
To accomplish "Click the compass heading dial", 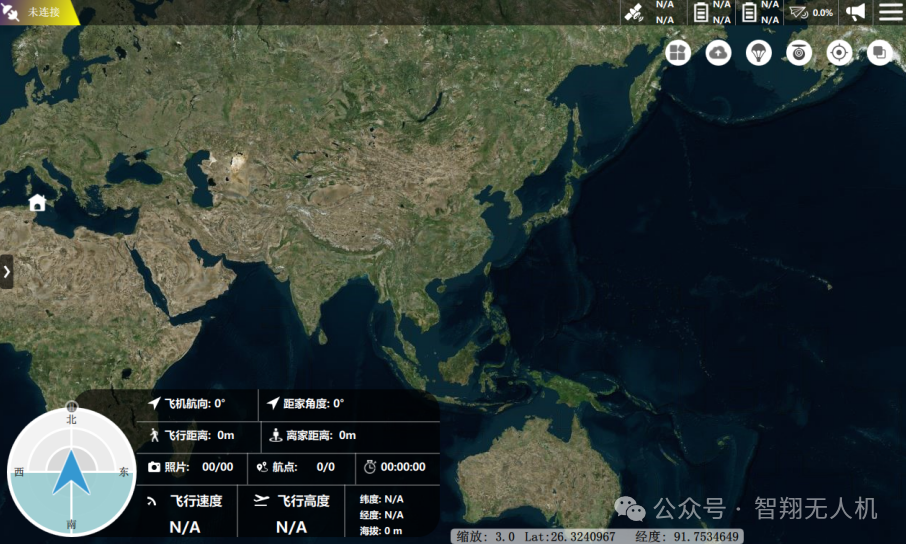I will point(71,472).
